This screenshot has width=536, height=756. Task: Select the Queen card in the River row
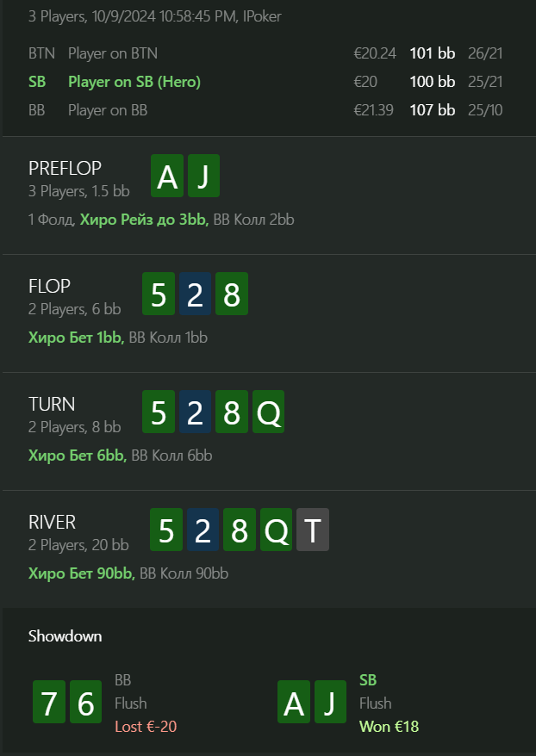[277, 530]
